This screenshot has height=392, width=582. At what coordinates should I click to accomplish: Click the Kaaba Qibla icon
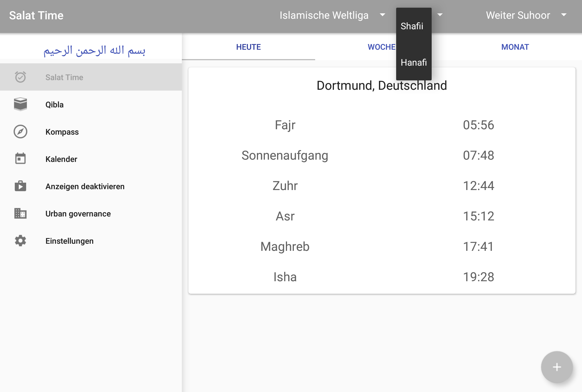[x=20, y=104]
